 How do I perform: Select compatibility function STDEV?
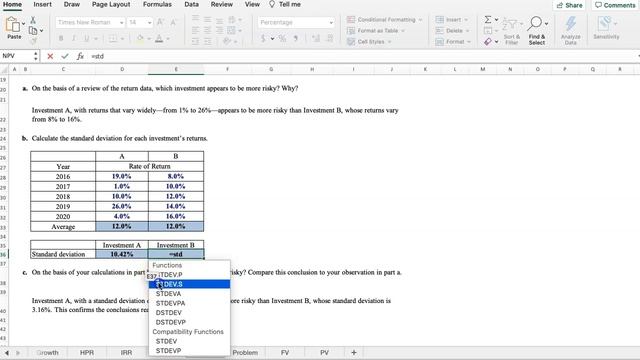pyautogui.click(x=189, y=341)
